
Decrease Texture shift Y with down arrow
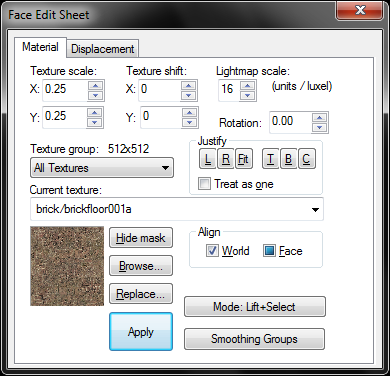pyautogui.click(x=190, y=123)
